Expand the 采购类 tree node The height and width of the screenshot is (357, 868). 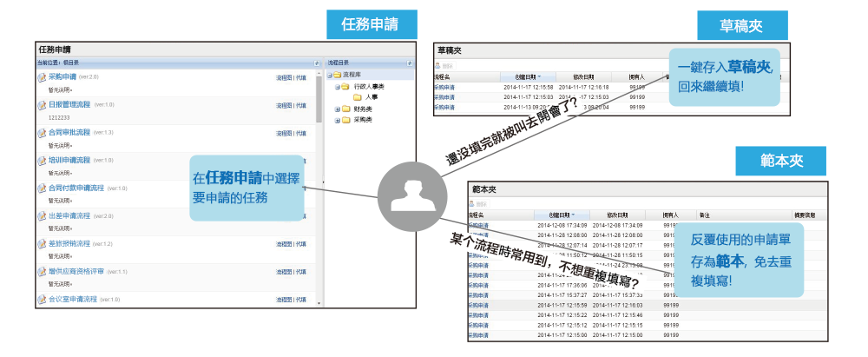[337, 121]
